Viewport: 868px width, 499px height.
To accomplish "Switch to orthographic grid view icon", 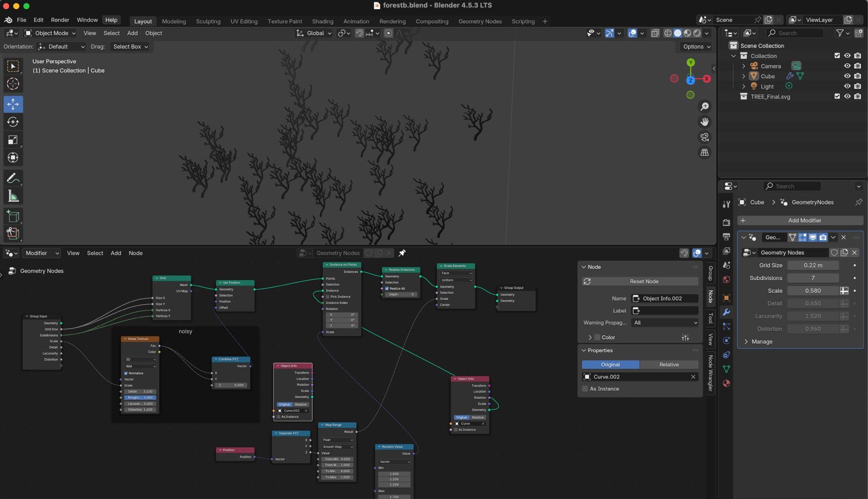I will [705, 153].
